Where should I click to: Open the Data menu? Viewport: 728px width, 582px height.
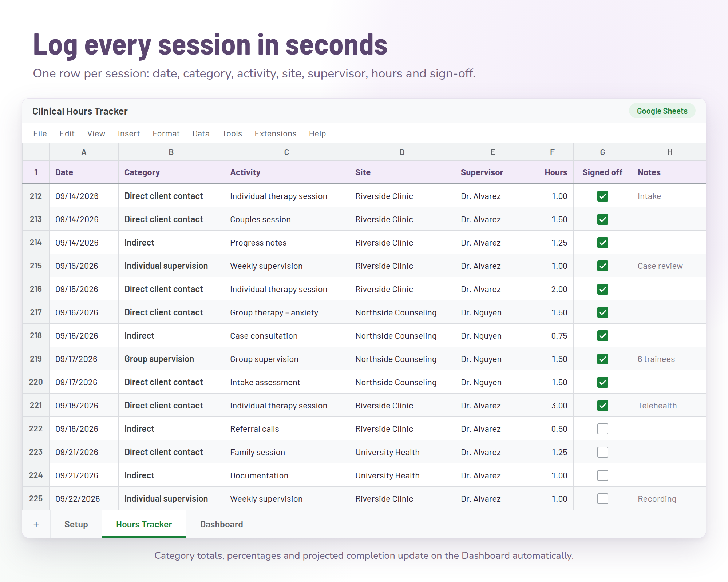[x=201, y=133]
